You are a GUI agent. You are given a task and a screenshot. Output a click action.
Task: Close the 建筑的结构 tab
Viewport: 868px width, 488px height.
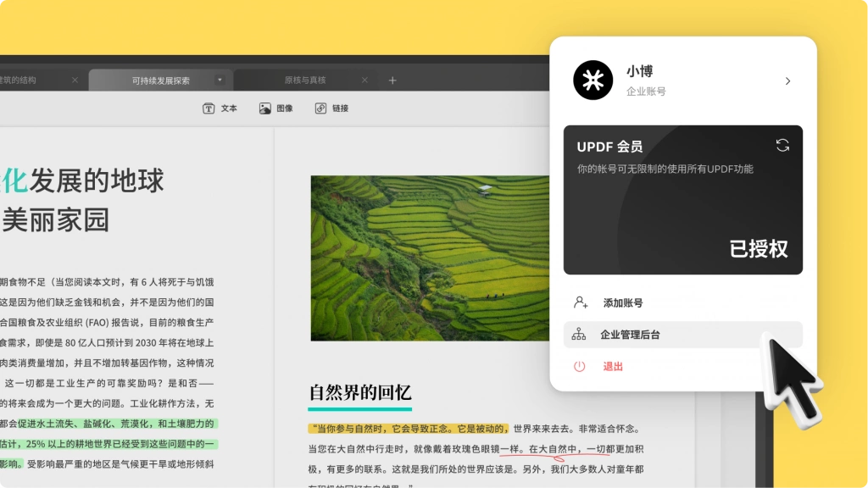[75, 80]
